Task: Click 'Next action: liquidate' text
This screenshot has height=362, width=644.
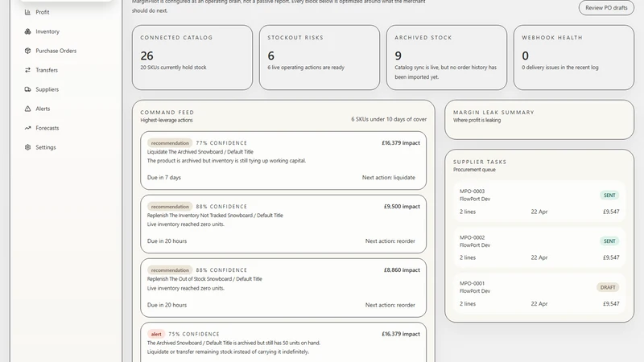Action: (389, 178)
